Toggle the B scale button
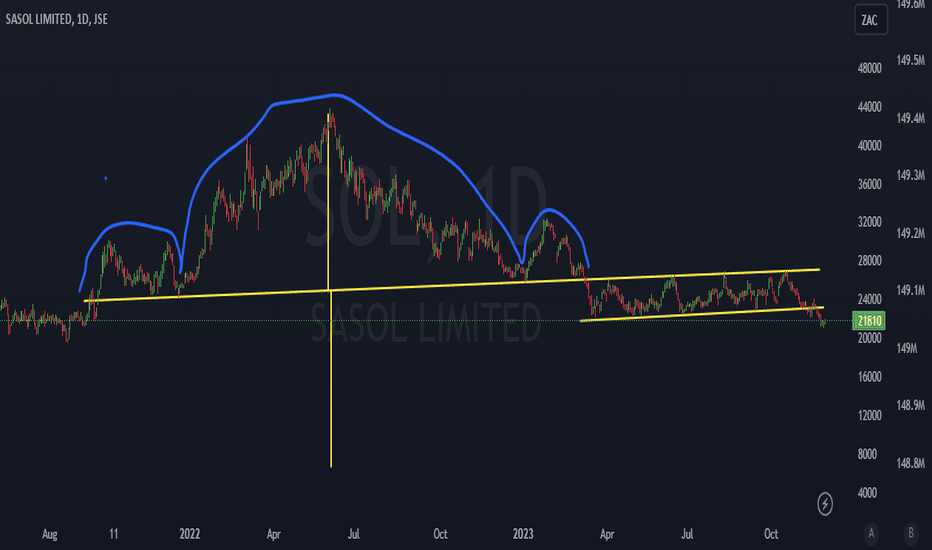The width and height of the screenshot is (932, 550). (911, 533)
